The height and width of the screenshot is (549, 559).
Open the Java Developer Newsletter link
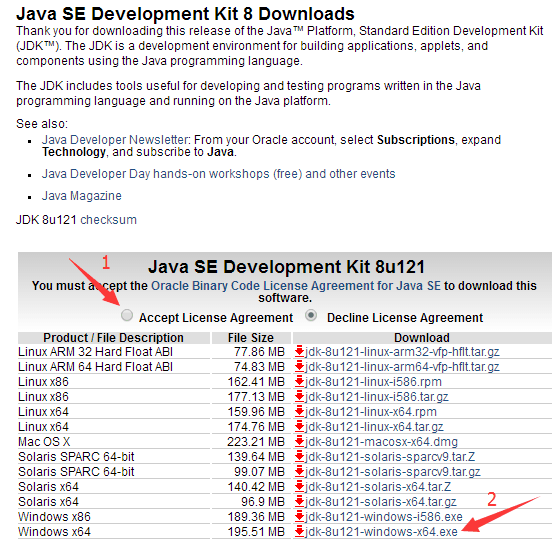(x=115, y=140)
